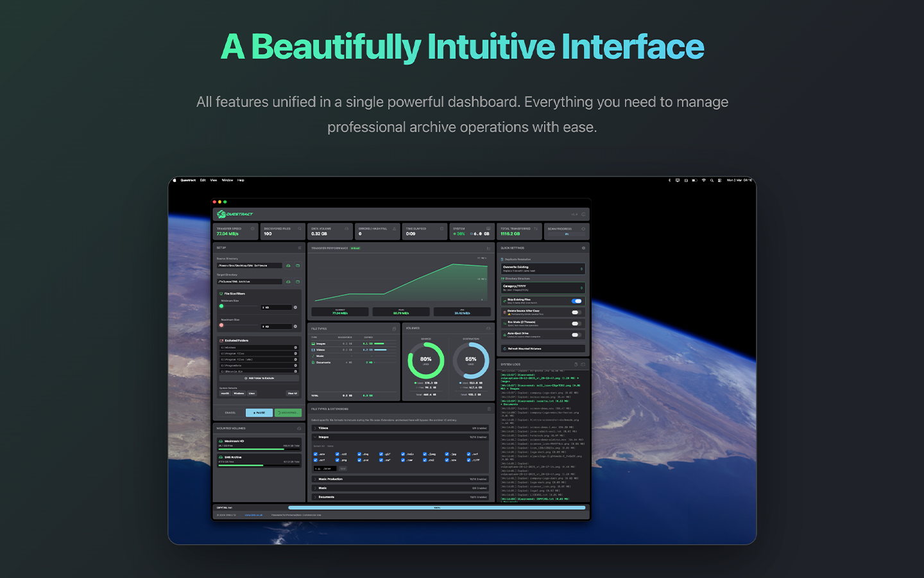Screen dimensions: 924x578
Task: Browse folder icon for Target Directory
Action: point(298,281)
